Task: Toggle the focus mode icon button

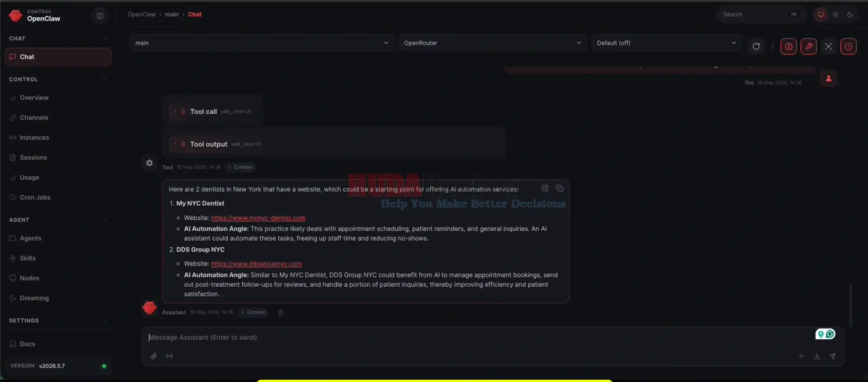Action: pyautogui.click(x=829, y=46)
